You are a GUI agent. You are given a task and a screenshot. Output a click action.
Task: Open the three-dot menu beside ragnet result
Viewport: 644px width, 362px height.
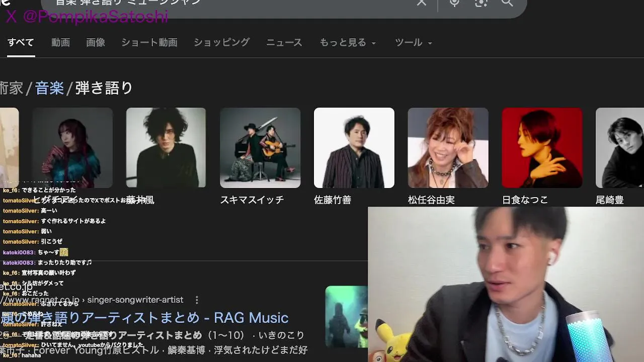click(197, 300)
